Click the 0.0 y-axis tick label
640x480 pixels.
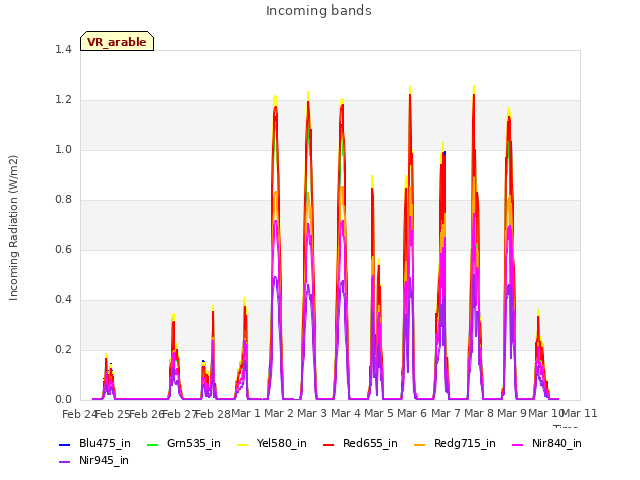pyautogui.click(x=63, y=400)
